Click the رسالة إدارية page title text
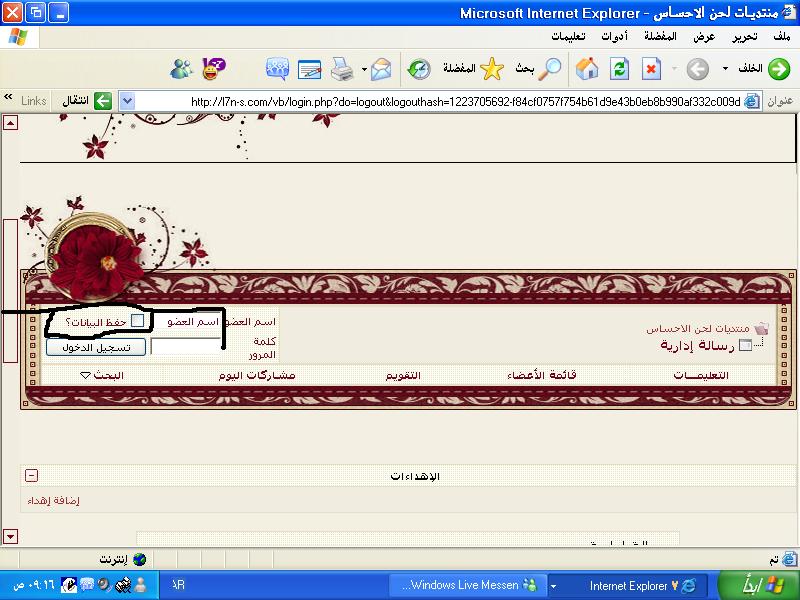The width and height of the screenshot is (800, 600). click(x=697, y=346)
